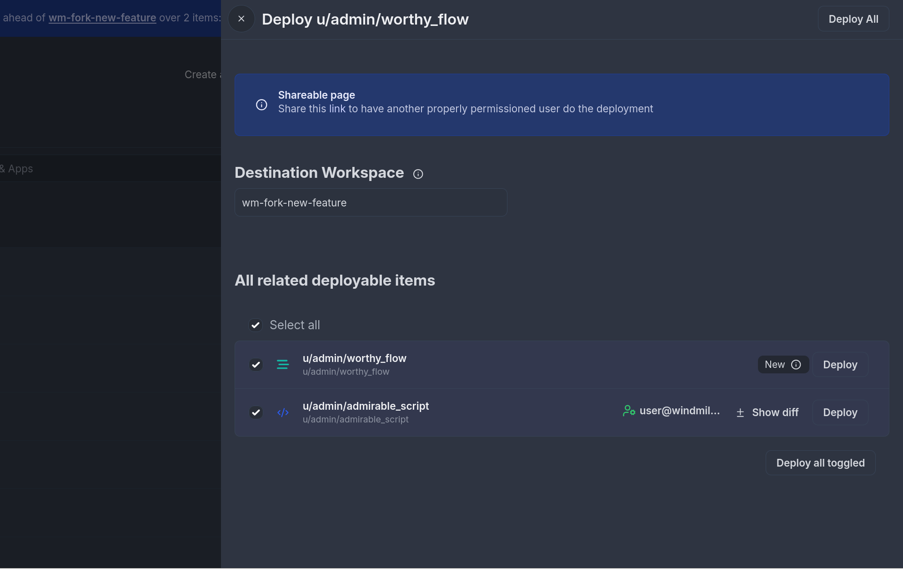
Task: Click the plus-minus diff icon beside Show diff
Action: (740, 412)
